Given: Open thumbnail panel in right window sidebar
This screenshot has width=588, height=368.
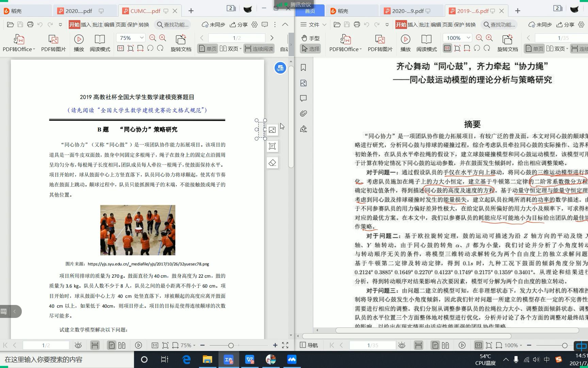Looking at the screenshot, I should 304,83.
